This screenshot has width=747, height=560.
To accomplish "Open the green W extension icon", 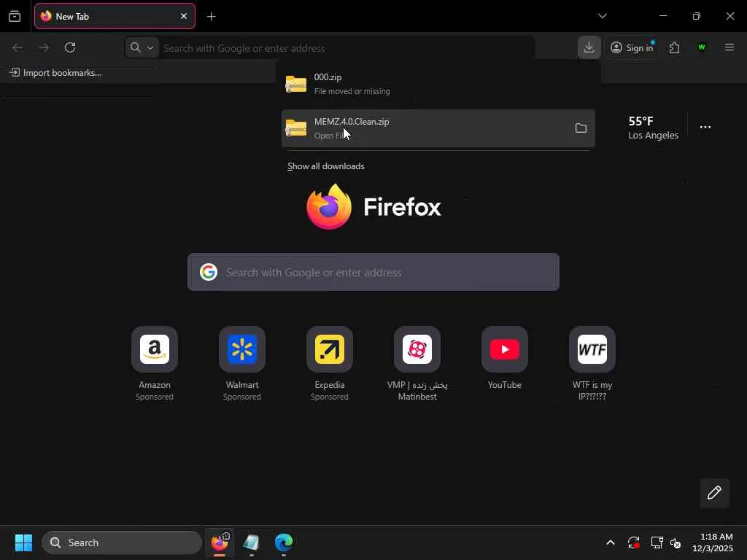I will 701,47.
